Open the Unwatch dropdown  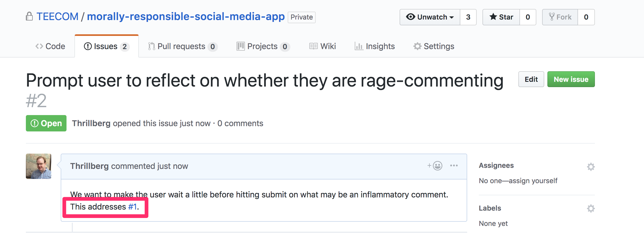point(430,17)
